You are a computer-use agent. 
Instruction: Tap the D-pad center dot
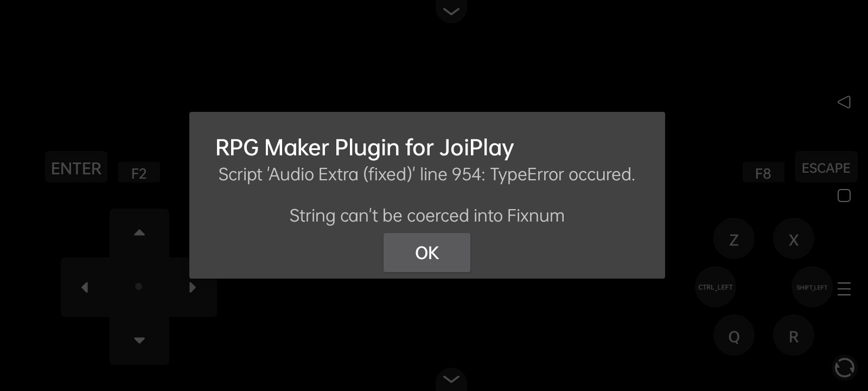click(x=139, y=286)
